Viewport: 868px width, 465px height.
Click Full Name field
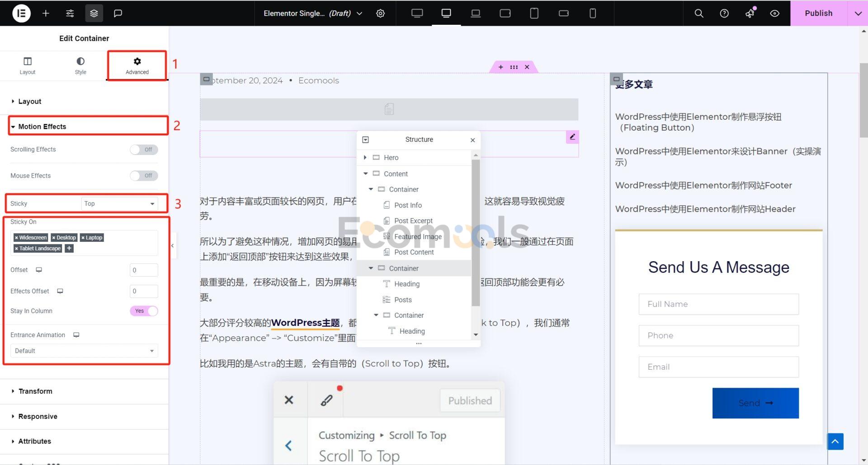[718, 304]
